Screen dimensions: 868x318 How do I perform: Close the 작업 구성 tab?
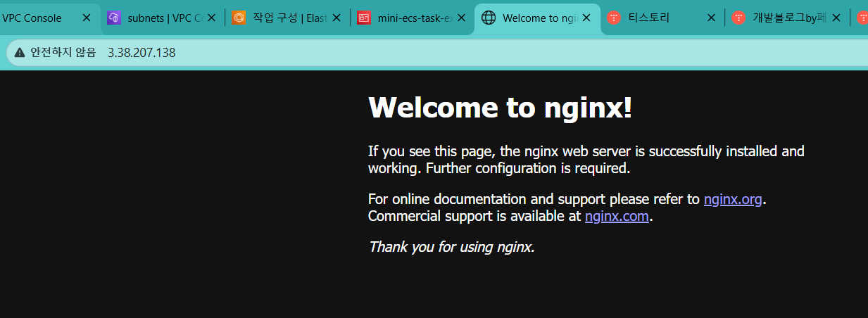pyautogui.click(x=336, y=18)
